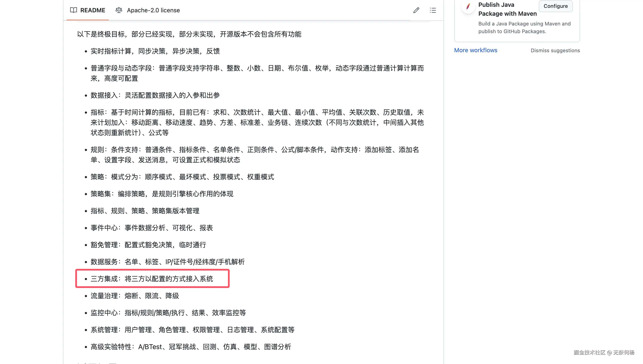Open the README outline list icon
Screen dimensions: 643x364
[433, 10]
